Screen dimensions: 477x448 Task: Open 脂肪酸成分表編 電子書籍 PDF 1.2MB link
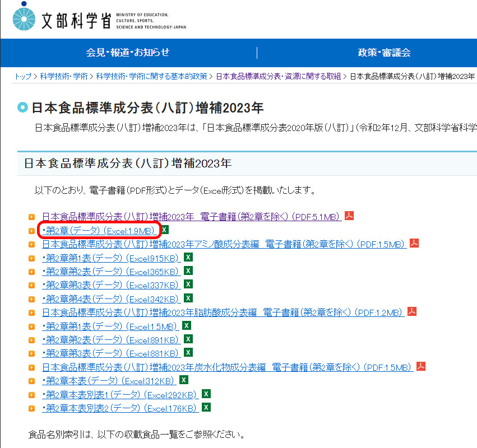pos(223,312)
